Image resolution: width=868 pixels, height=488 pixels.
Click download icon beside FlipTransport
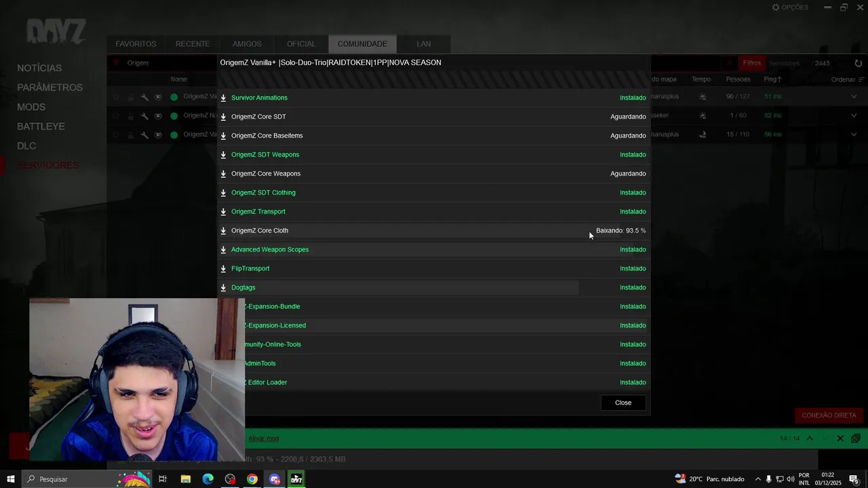pos(223,268)
